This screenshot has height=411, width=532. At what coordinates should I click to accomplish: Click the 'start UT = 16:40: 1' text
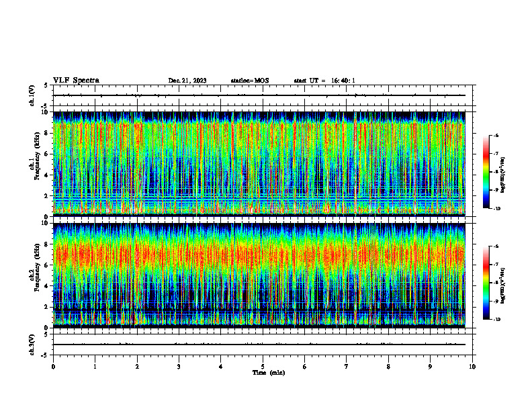(x=324, y=81)
